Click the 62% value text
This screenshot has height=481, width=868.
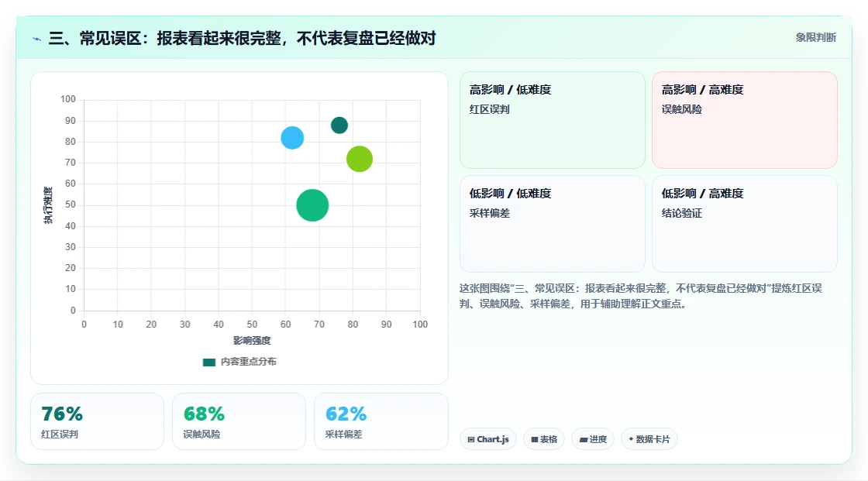click(x=346, y=414)
